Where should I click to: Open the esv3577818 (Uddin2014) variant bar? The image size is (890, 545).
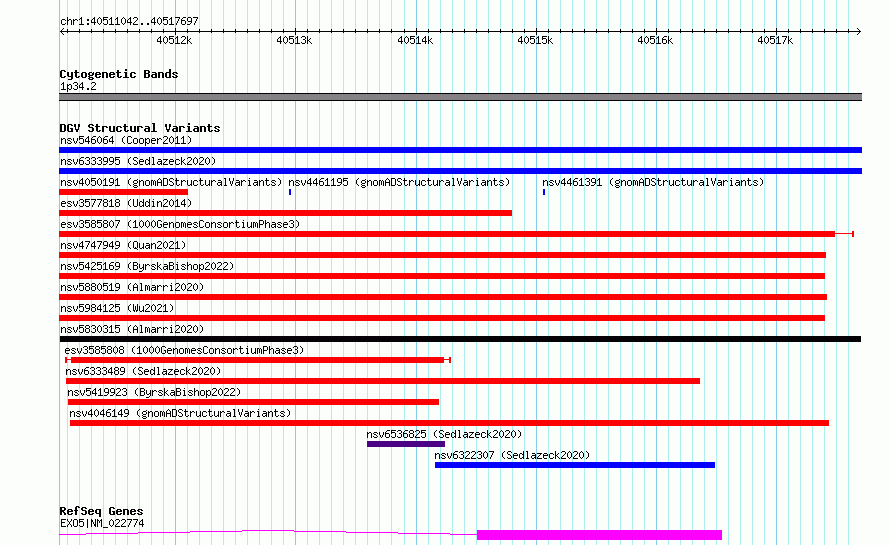286,213
